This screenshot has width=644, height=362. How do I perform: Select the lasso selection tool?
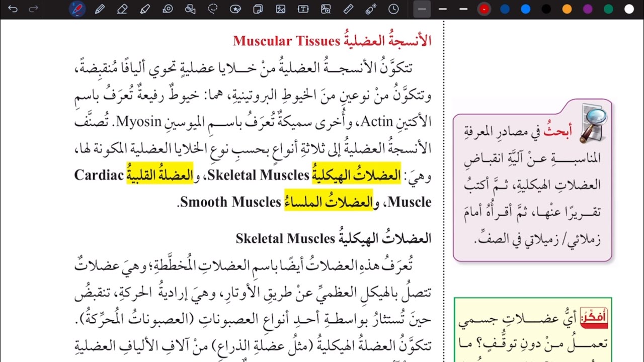click(x=213, y=9)
